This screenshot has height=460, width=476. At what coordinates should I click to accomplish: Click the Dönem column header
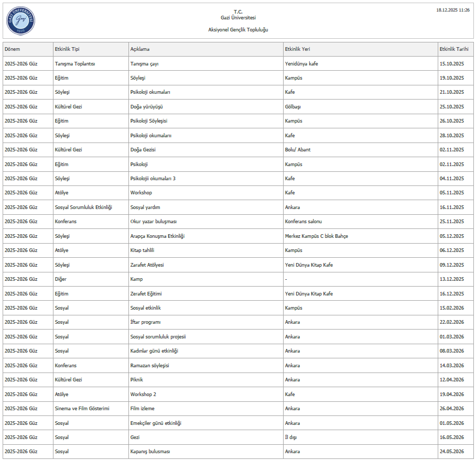pos(13,49)
